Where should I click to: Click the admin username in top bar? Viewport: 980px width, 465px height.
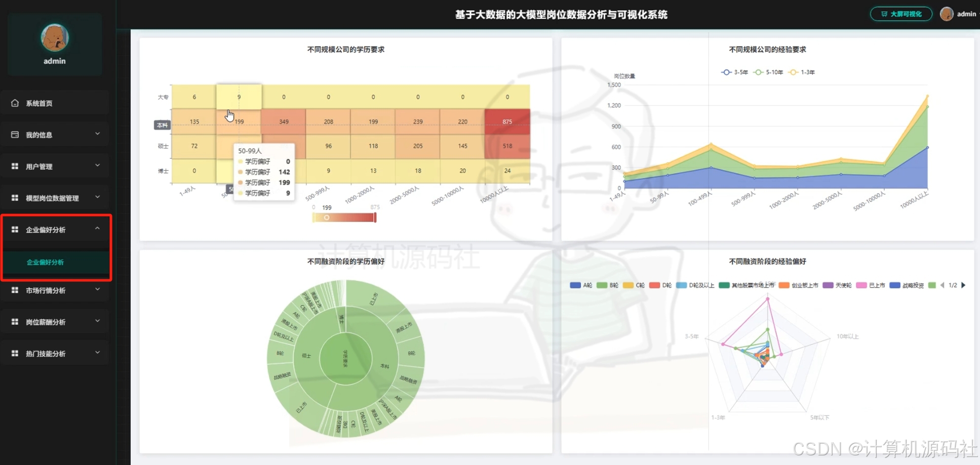[x=966, y=14]
